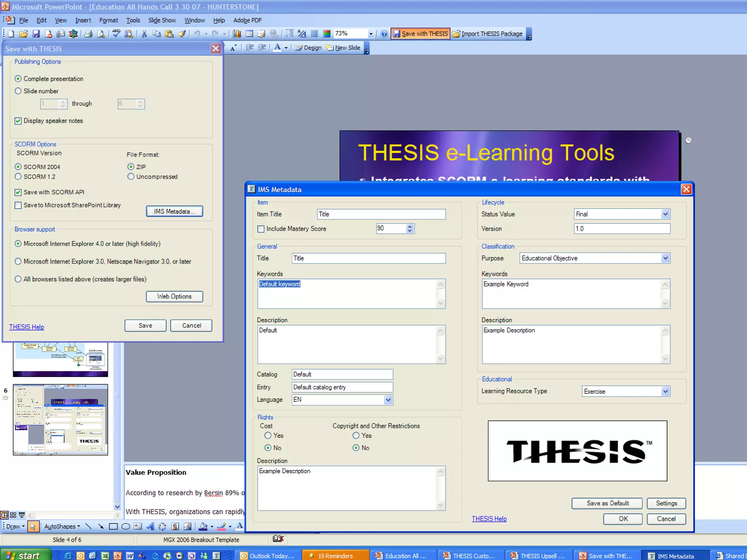Open the Status Value dropdown

coord(665,214)
